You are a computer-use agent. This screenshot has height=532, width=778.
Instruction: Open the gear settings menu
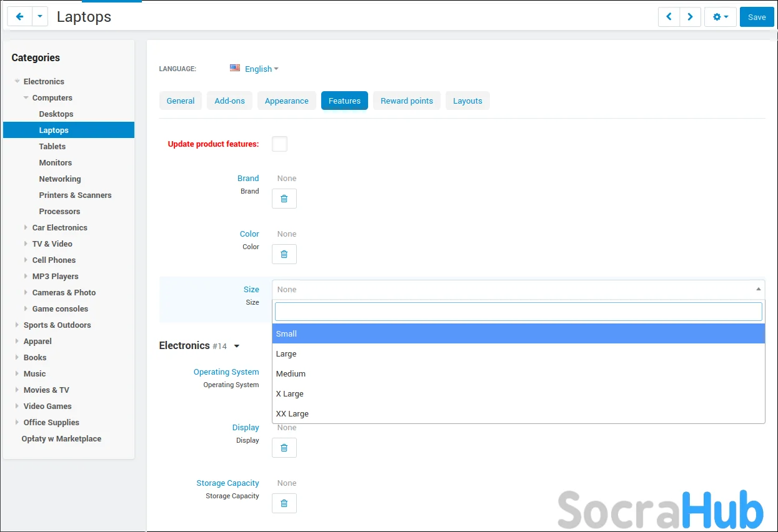pos(721,17)
